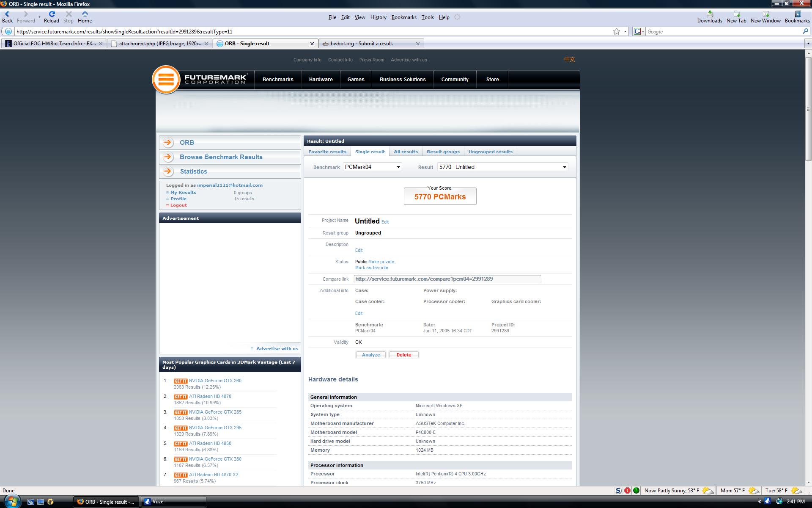Click the Partly Sunny weather status icon
812x508 pixels.
[708, 491]
